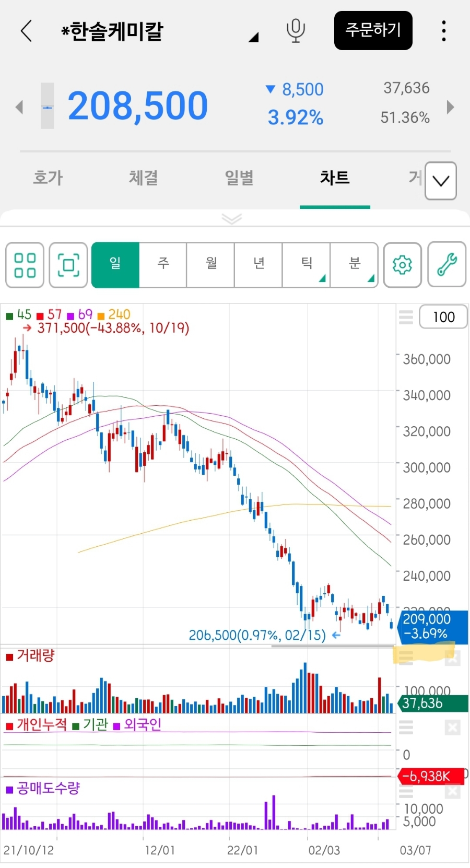This screenshot has height=868, width=470.
Task: Tap the fullscreen chart icon
Action: [x=68, y=265]
